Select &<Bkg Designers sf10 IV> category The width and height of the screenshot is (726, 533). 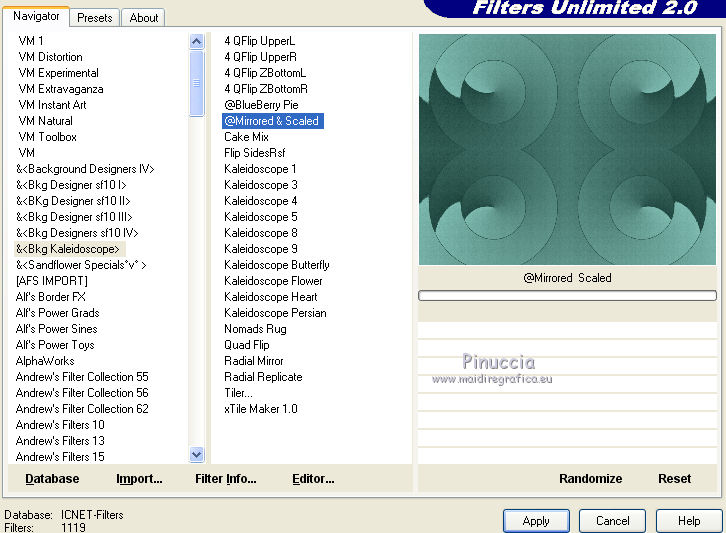[77, 232]
